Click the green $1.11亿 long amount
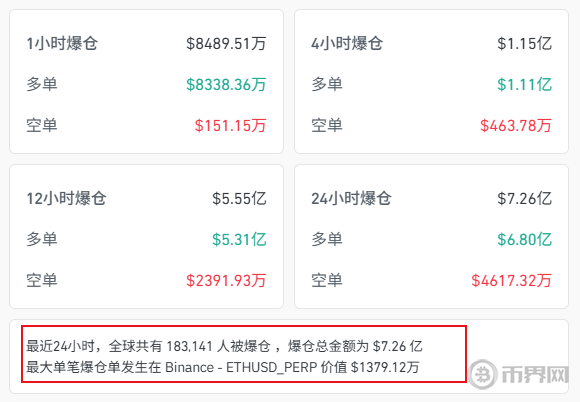Screen dimensions: 580x402 pos(525,85)
